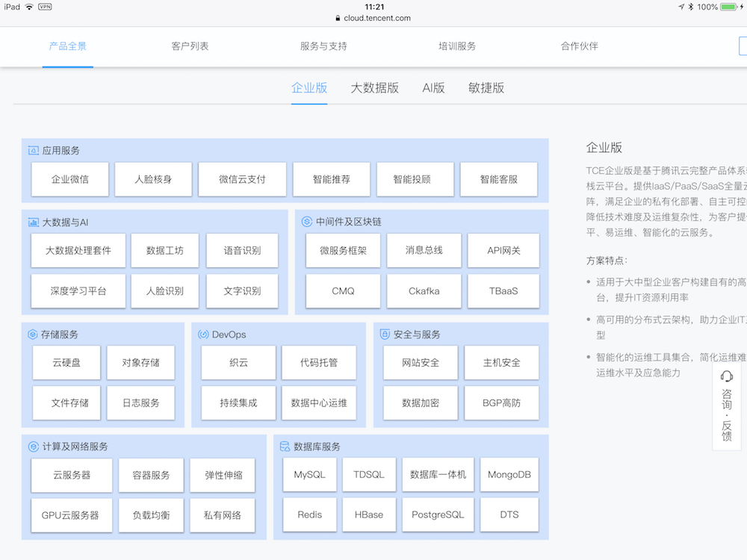Open the API网关 product card
Image resolution: width=747 pixels, height=560 pixels.
click(503, 250)
